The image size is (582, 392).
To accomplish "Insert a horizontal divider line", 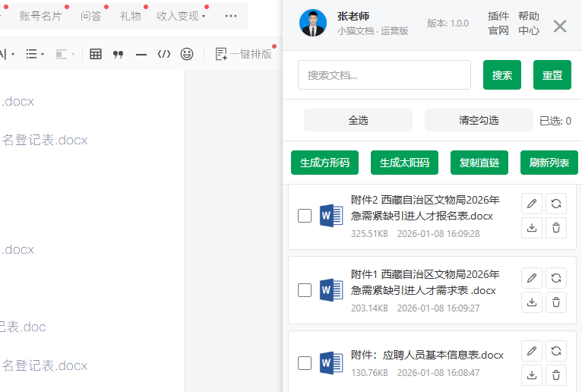I will [x=141, y=54].
